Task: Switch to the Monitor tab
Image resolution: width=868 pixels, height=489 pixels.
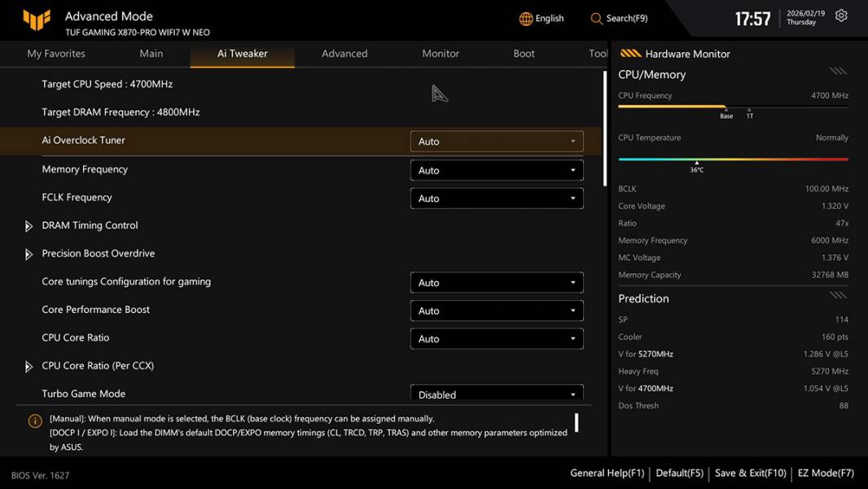Action: [x=441, y=54]
